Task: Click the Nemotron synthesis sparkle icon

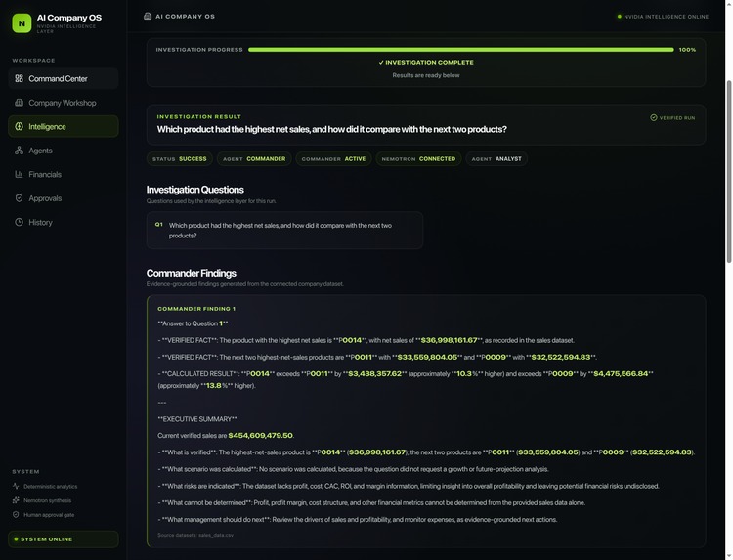Action: pos(16,500)
